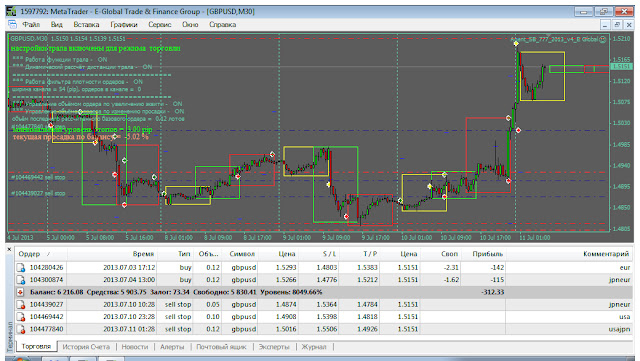Click the balance row summary icon
The image size is (640, 361).
point(20,292)
